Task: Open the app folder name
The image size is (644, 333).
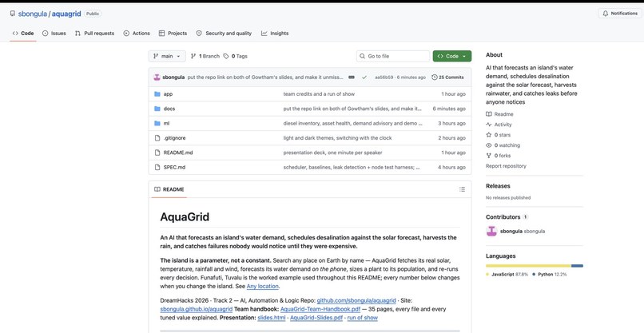Action: [x=168, y=94]
